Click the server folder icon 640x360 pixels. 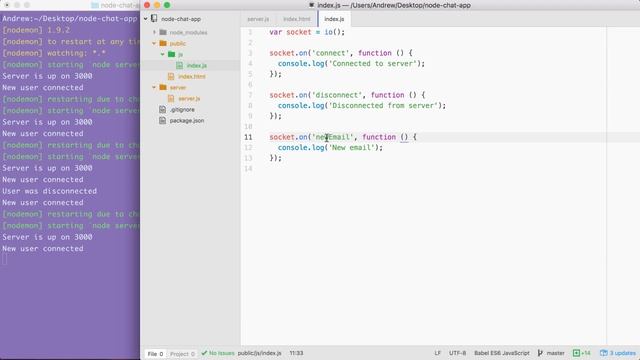(x=163, y=87)
